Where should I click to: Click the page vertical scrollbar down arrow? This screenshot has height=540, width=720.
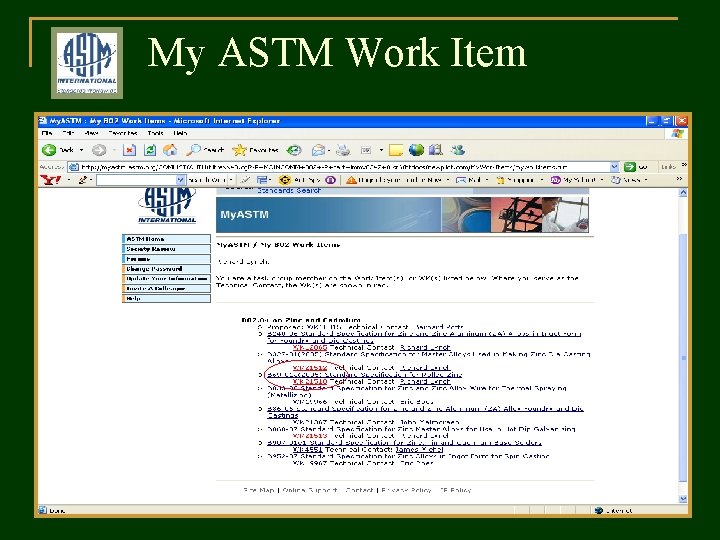[x=683, y=499]
